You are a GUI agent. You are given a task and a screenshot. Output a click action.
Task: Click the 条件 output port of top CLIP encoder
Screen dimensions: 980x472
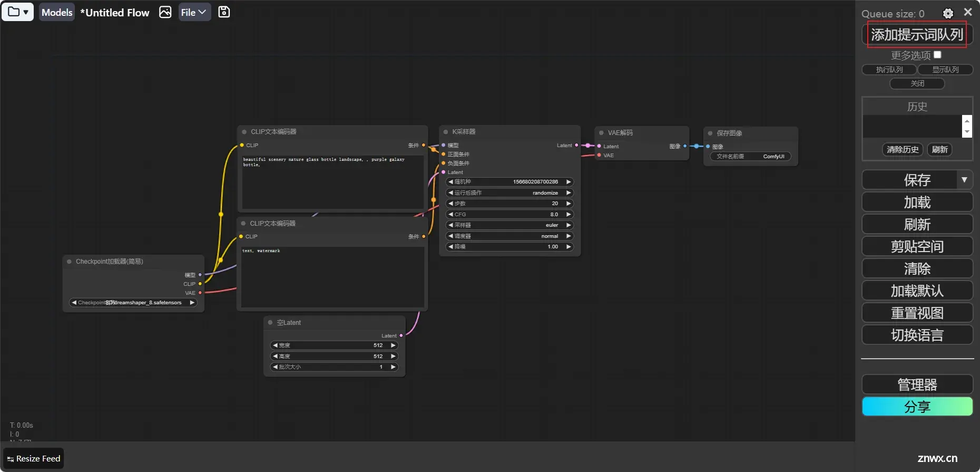tap(424, 145)
